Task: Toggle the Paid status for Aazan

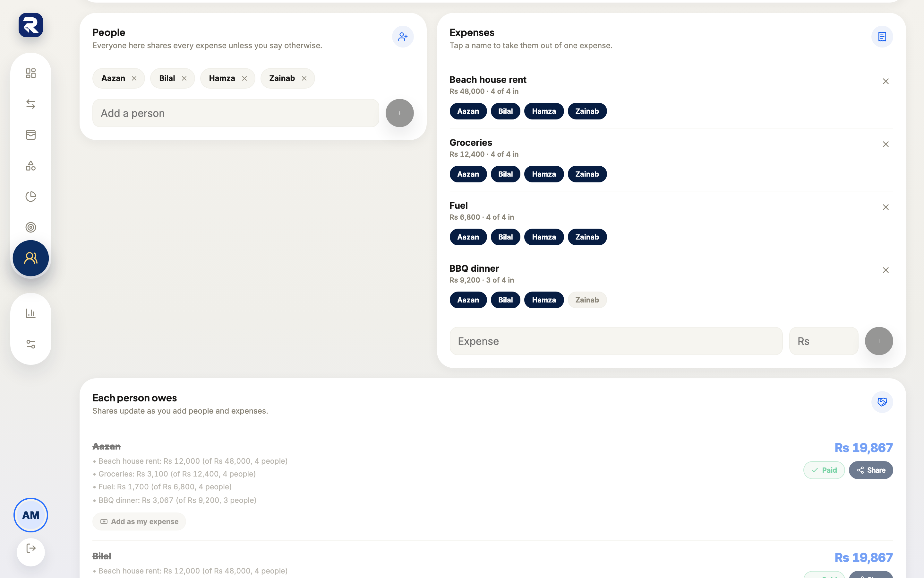Action: 824,470
